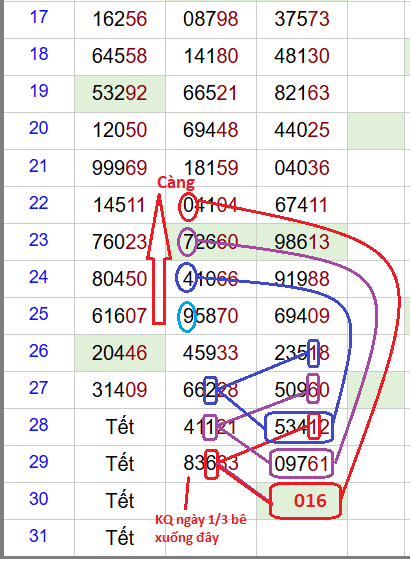
Task: Pick the cell showing 76023
Action: point(120,242)
